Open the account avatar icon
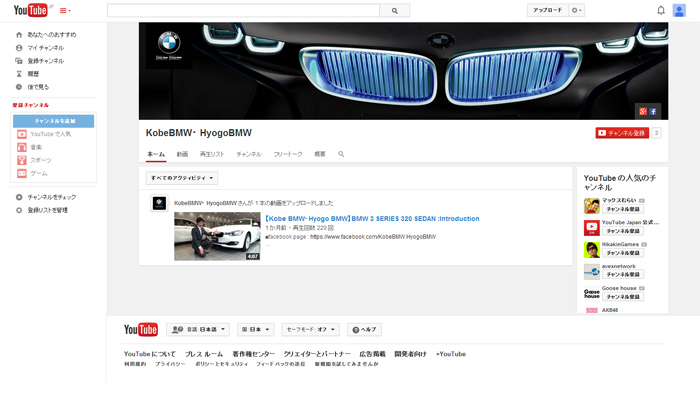The image size is (700, 400). (x=680, y=11)
